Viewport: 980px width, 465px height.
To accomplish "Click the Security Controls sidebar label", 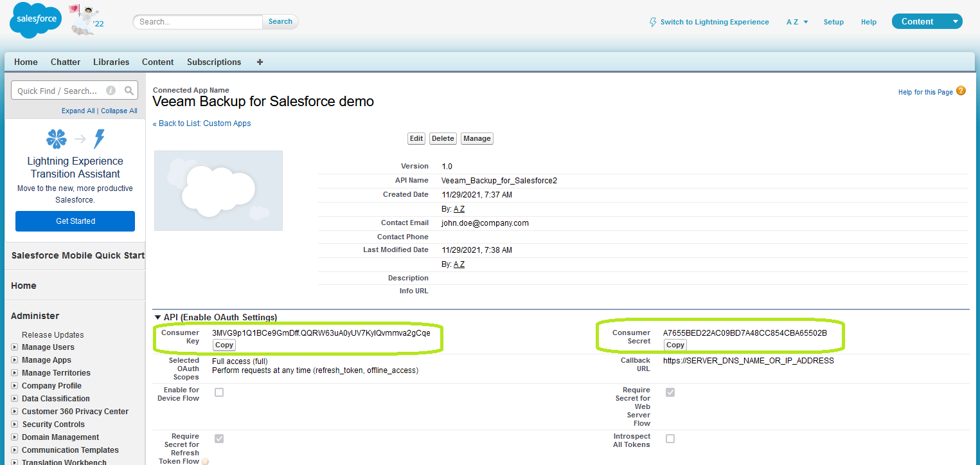I will click(53, 424).
